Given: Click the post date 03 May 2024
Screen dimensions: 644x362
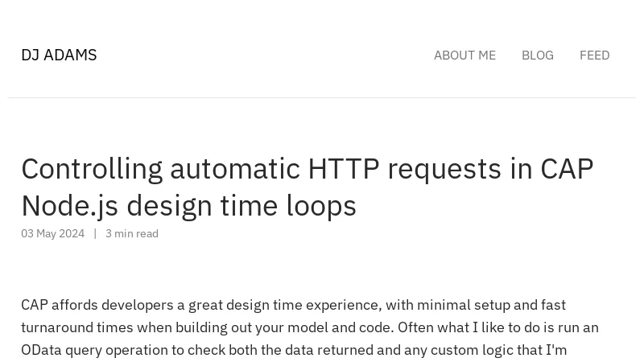Looking at the screenshot, I should pyautogui.click(x=52, y=233).
